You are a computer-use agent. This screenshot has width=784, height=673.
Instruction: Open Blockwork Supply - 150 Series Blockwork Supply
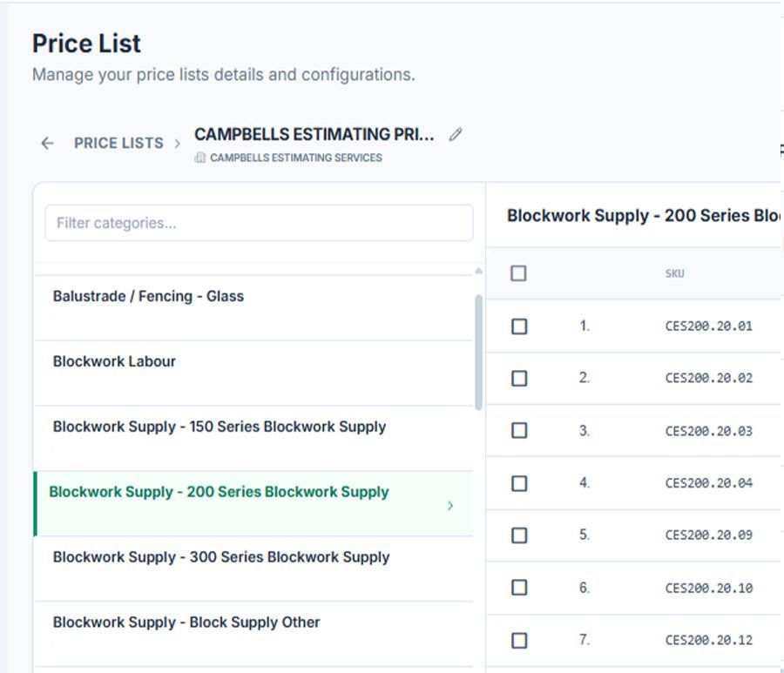(253, 438)
